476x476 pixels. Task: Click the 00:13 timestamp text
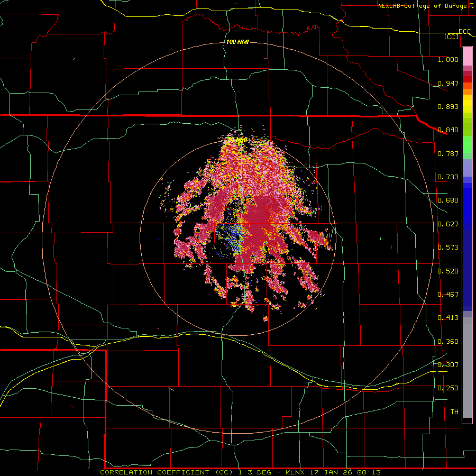369,472
